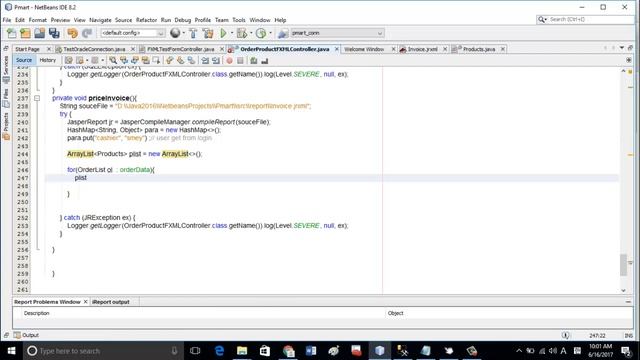Switch to the Start Page tab
Image resolution: width=640 pixels, height=360 pixels.
pos(27,49)
